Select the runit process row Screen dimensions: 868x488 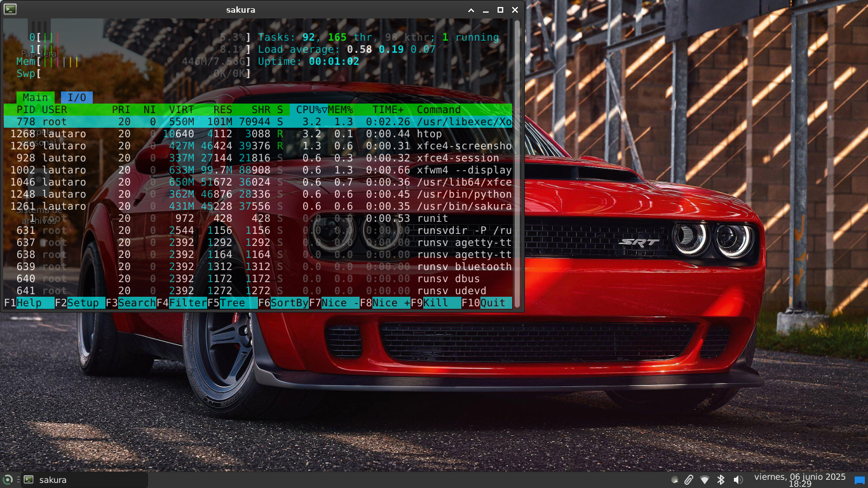point(258,219)
